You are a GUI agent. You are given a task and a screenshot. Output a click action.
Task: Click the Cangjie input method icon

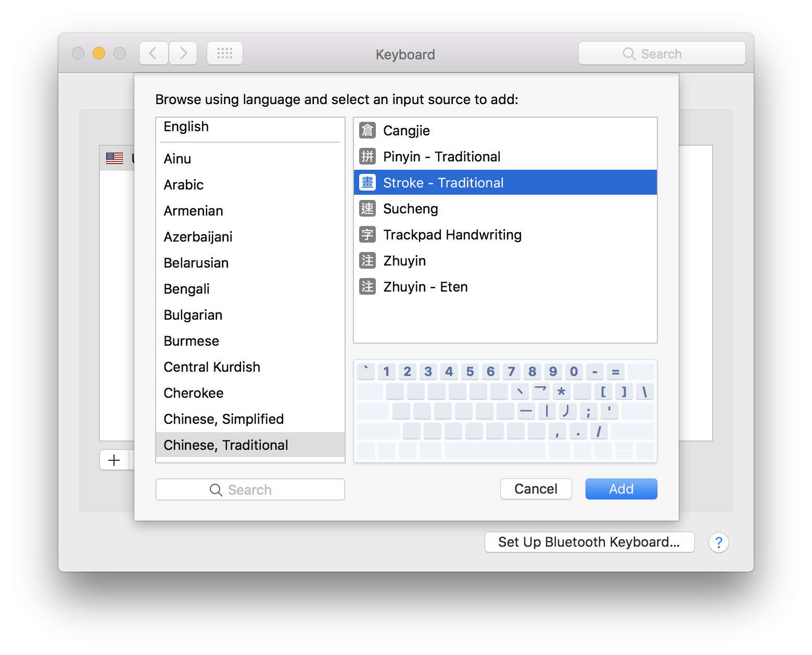click(x=367, y=131)
